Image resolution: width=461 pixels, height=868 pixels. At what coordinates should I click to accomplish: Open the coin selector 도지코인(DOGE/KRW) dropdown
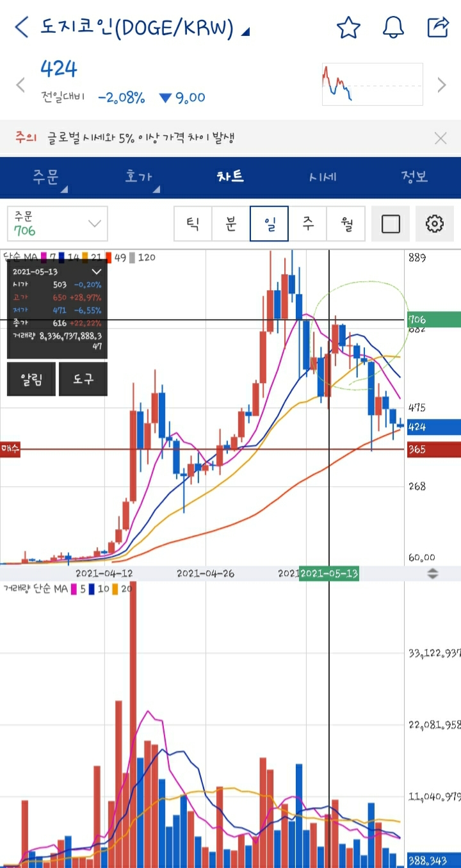point(145,28)
